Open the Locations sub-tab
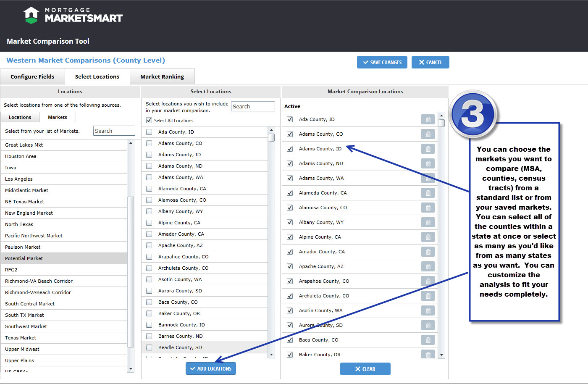This screenshot has width=588, height=384. (x=20, y=117)
